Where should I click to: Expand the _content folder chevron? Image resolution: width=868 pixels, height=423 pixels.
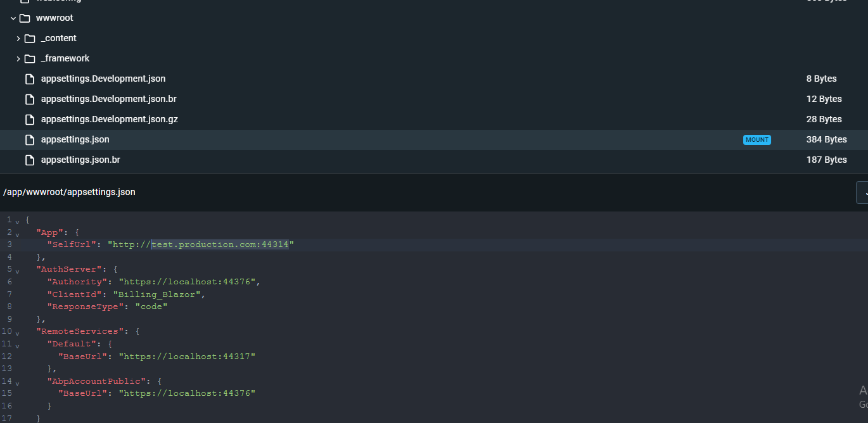pyautogui.click(x=18, y=39)
